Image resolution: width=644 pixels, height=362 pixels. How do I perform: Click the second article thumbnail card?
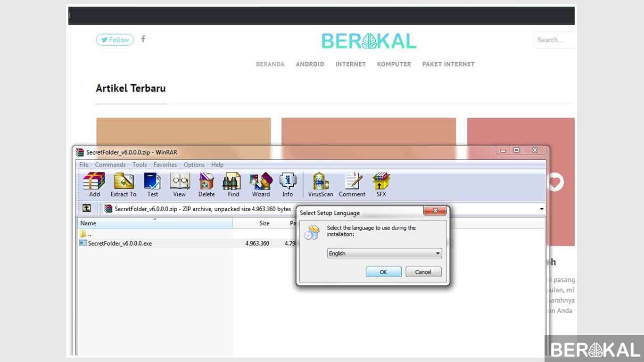369,132
